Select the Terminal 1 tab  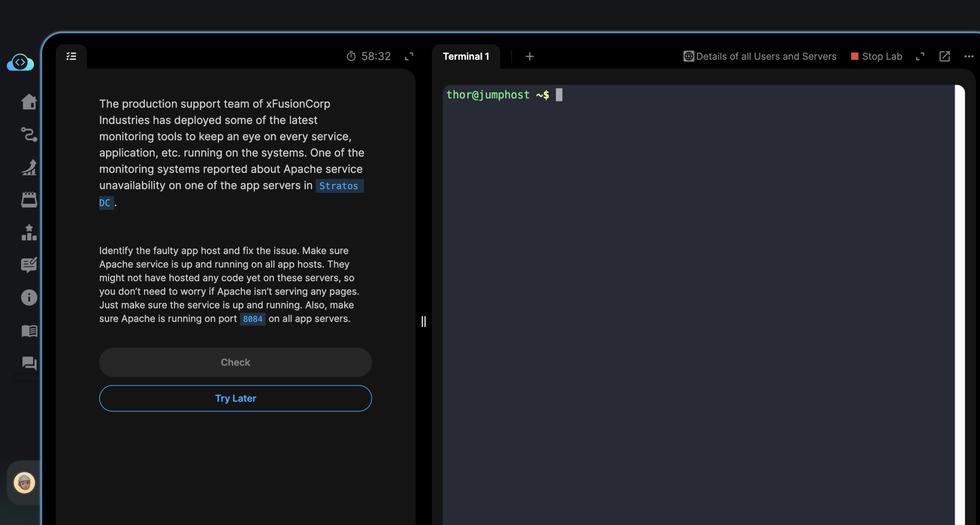tap(466, 57)
